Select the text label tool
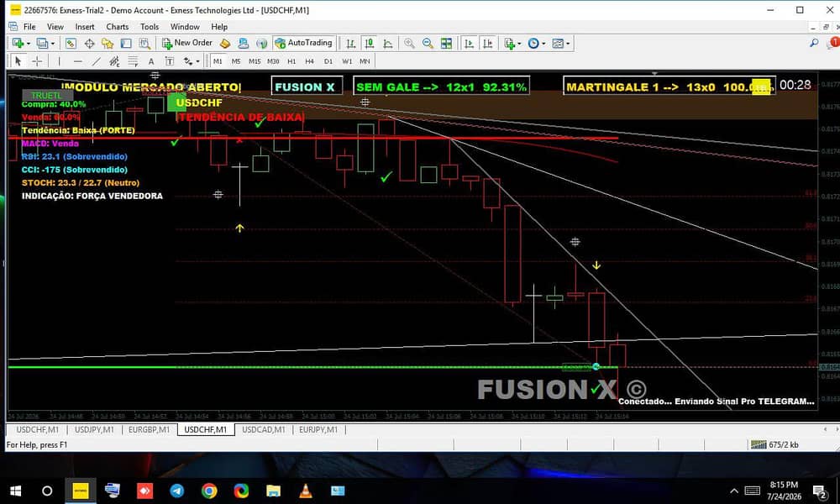 coord(170,61)
